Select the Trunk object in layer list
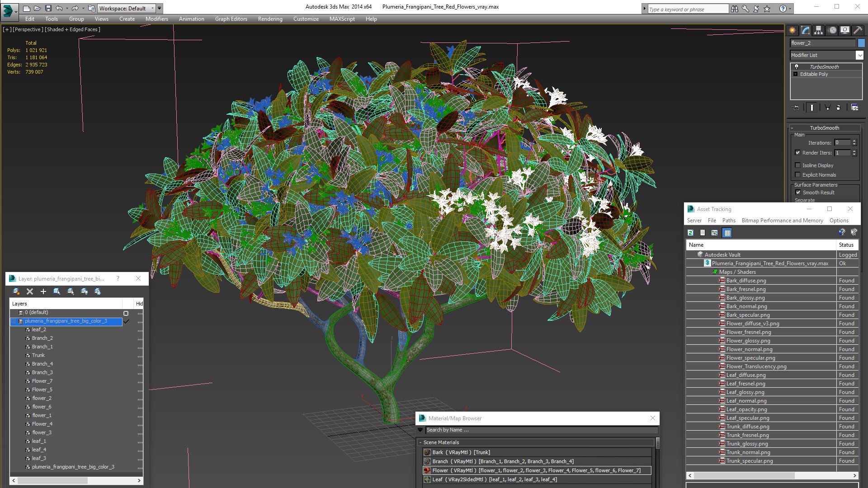This screenshot has height=488, width=868. [x=38, y=355]
